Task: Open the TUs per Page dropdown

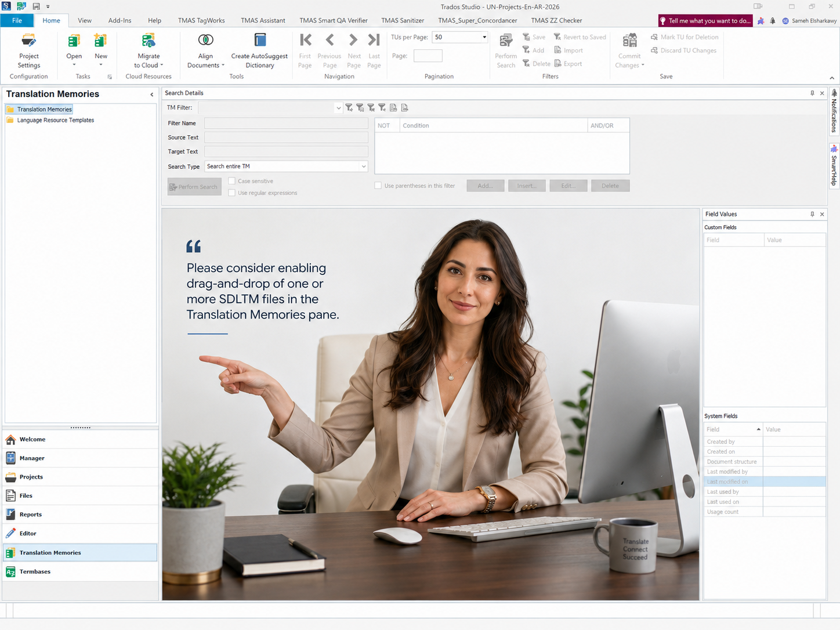Action: coord(484,37)
